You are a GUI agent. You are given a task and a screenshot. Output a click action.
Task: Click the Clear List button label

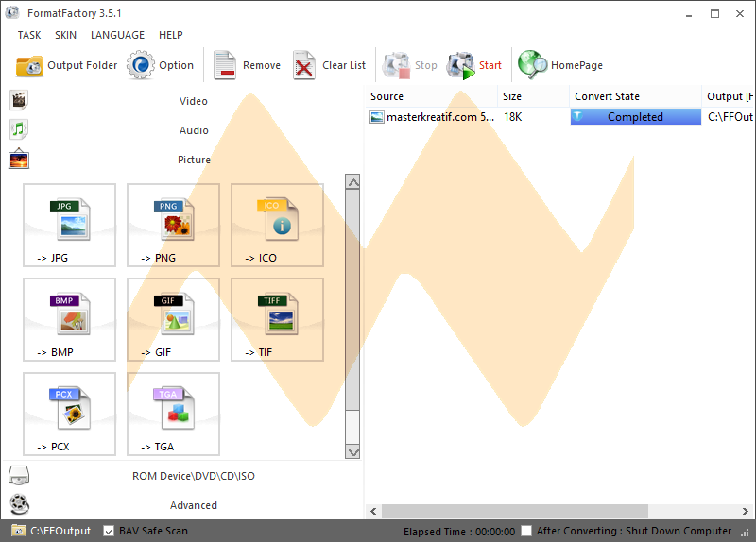(344, 65)
